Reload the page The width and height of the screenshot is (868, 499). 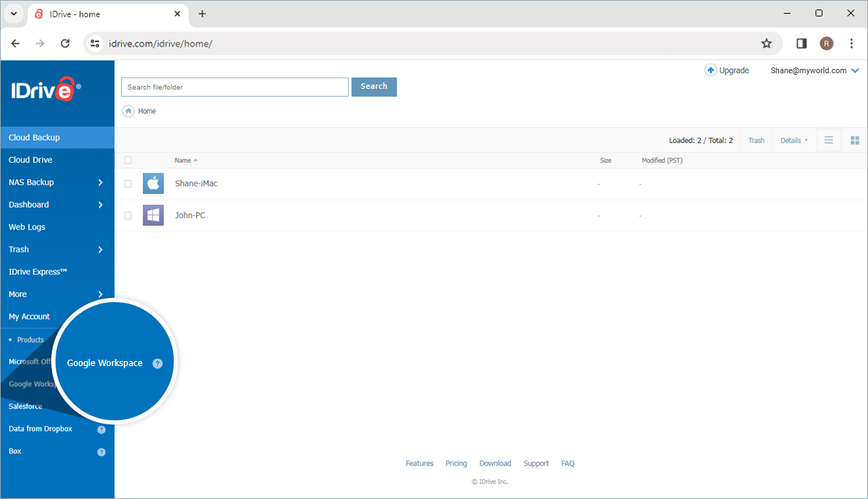tap(65, 43)
